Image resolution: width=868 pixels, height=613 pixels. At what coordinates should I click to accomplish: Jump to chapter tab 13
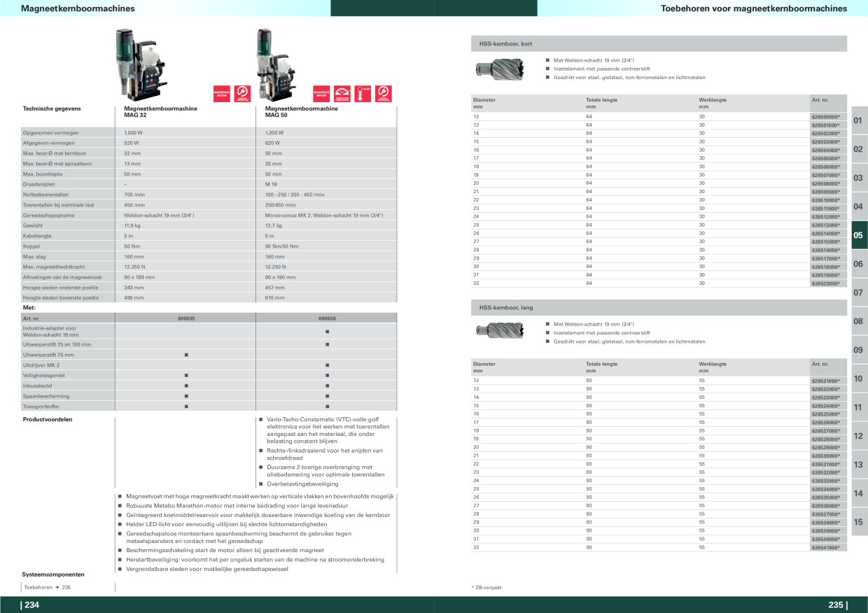[858, 465]
